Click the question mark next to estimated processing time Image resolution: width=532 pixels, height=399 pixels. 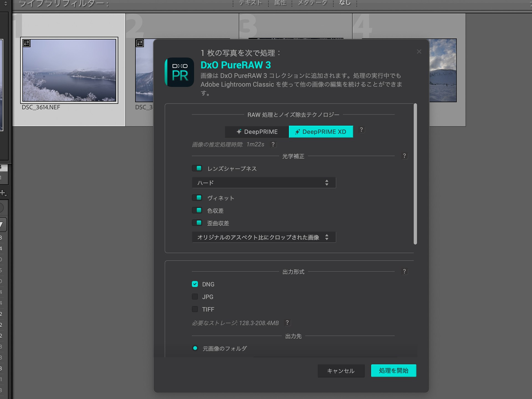273,144
